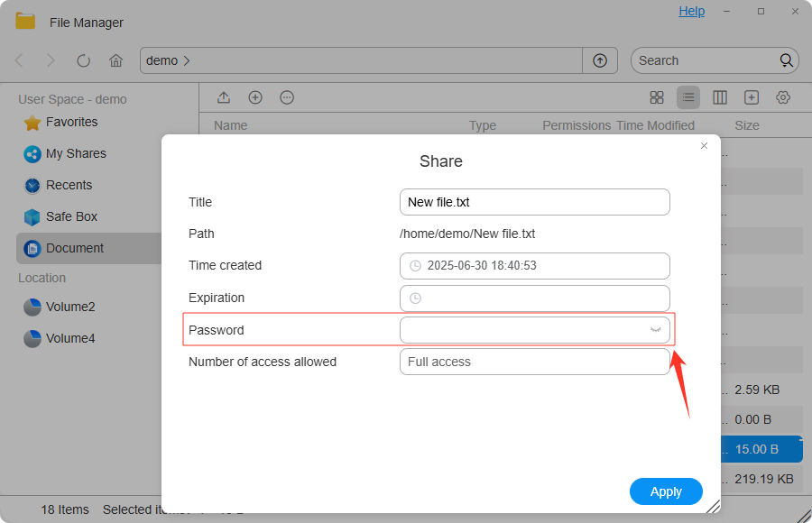Click the File Manager folder icon
812x523 pixels.
point(25,22)
